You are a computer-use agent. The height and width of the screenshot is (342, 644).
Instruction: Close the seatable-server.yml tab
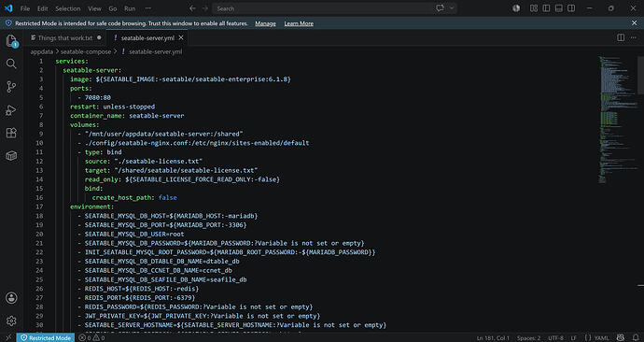pyautogui.click(x=181, y=37)
